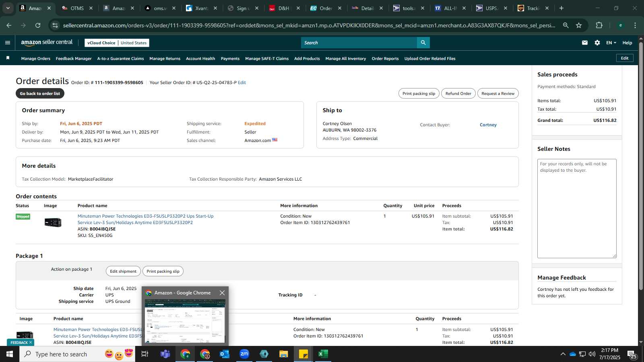This screenshot has width=644, height=362.
Task: Open the Chrome profile avatar
Action: pyautogui.click(x=620, y=25)
